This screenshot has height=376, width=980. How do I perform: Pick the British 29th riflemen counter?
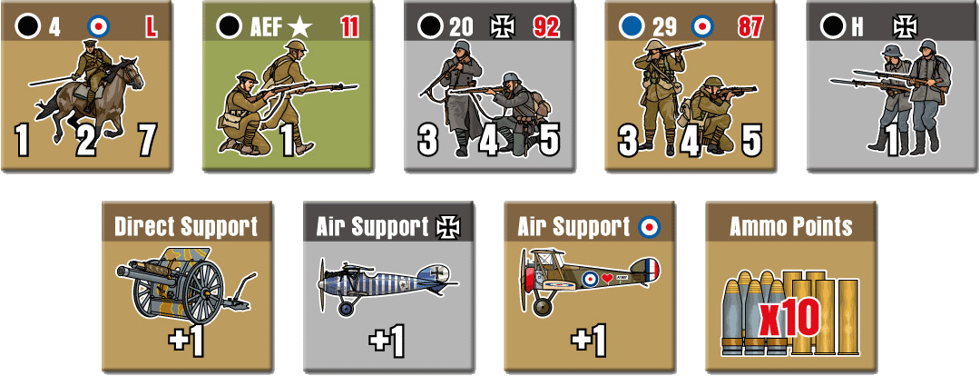pos(691,86)
